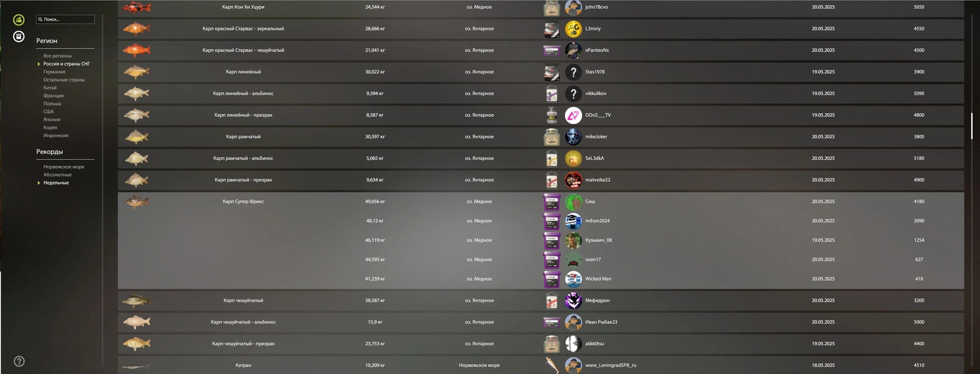
Task: Click the Поиск search field
Action: [65, 19]
